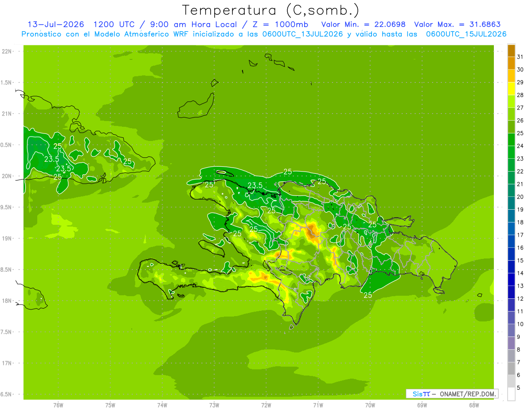Click the '73W' longitude axis label
Screen dimensions: 532x411
pos(214,405)
